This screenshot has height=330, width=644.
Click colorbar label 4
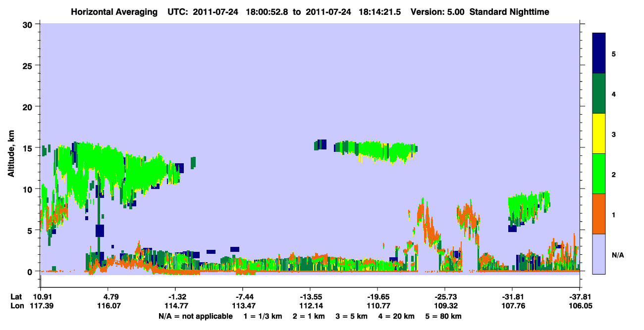[614, 94]
